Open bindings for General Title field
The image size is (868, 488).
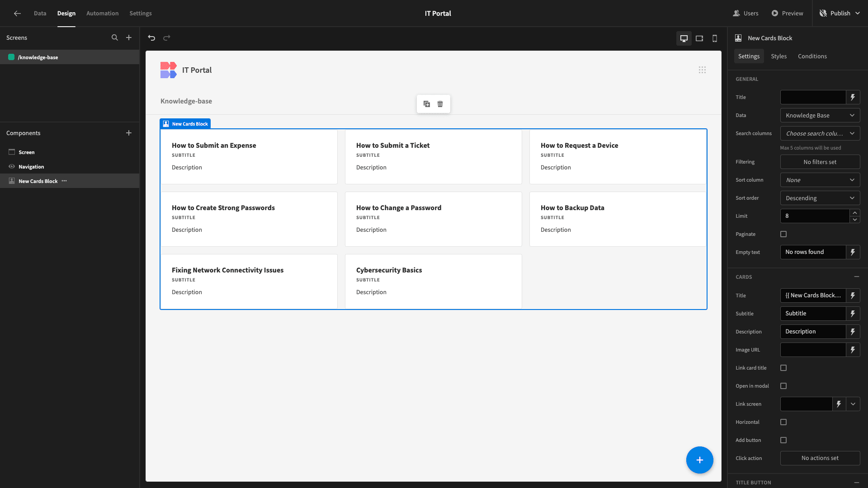click(853, 97)
